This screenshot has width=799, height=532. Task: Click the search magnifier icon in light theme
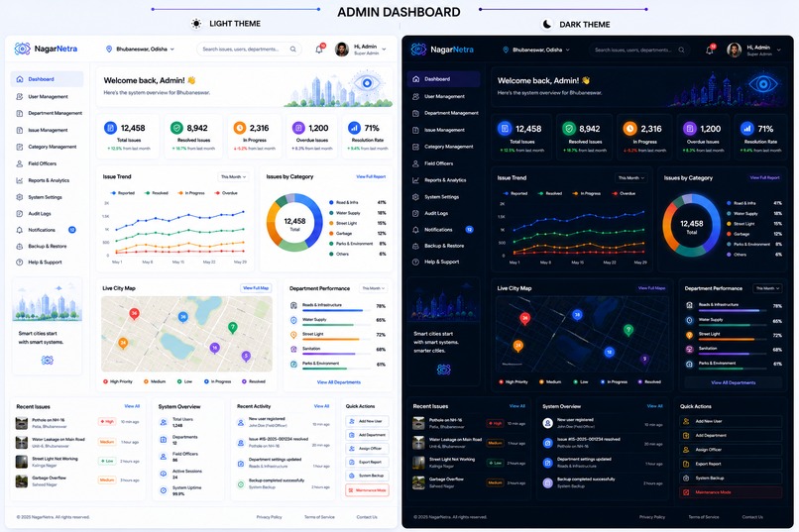point(293,49)
